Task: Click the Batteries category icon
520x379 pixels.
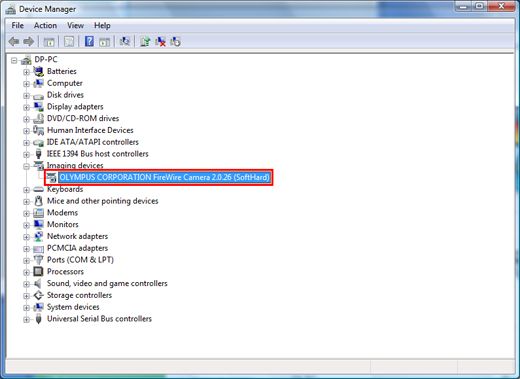Action: click(39, 71)
